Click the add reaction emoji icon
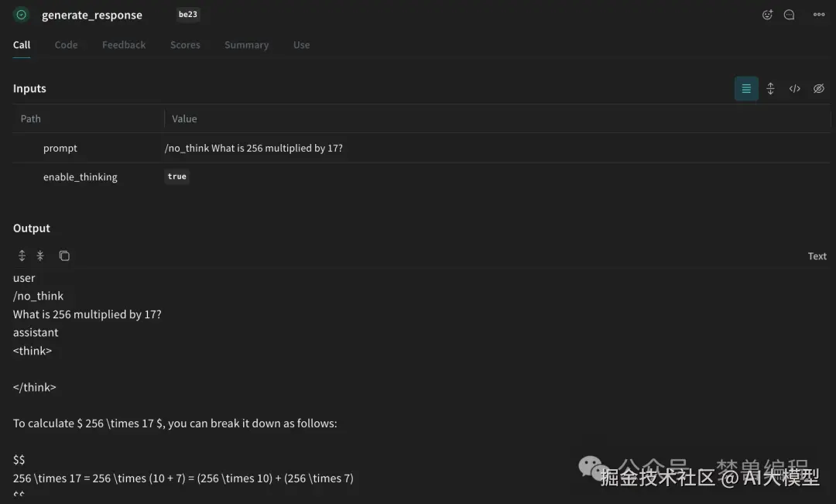This screenshot has width=836, height=504. coord(767,15)
